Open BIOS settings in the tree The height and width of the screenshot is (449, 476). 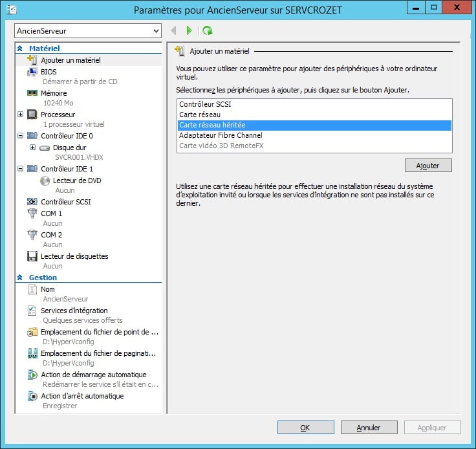pos(49,72)
